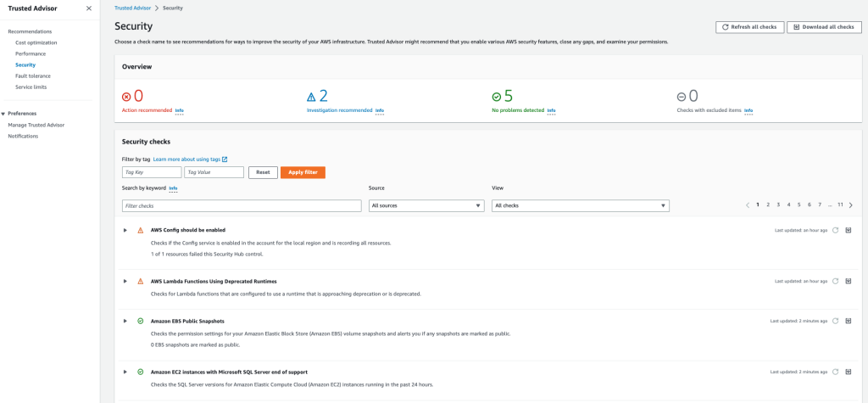Image resolution: width=868 pixels, height=403 pixels.
Task: Open Info link next to Checks with excluded items
Action: point(748,111)
